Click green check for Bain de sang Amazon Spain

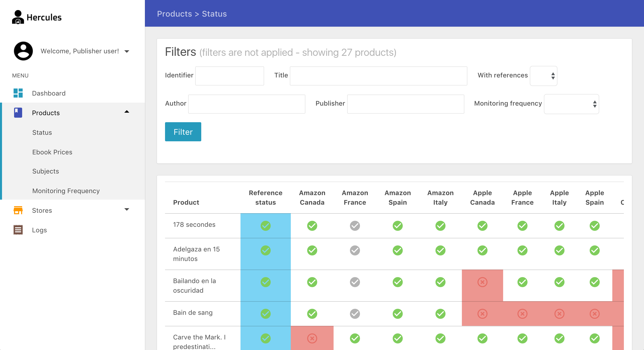click(x=397, y=314)
